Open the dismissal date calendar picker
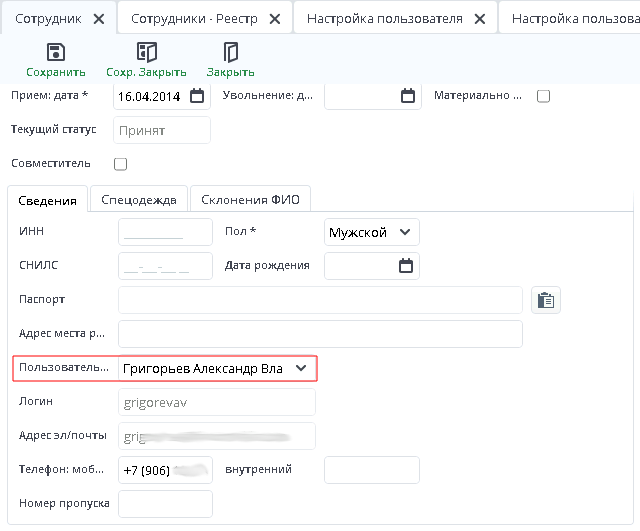This screenshot has width=640, height=531. pos(408,96)
